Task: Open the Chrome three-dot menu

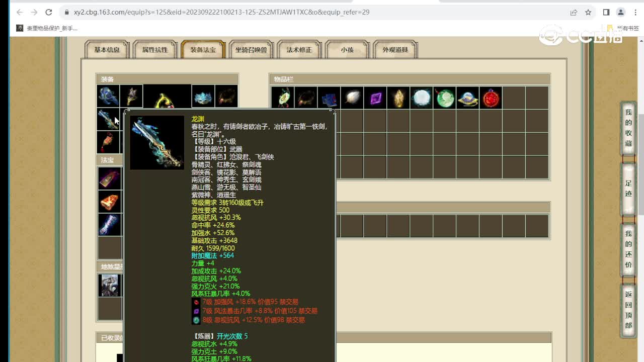Action: click(x=635, y=12)
